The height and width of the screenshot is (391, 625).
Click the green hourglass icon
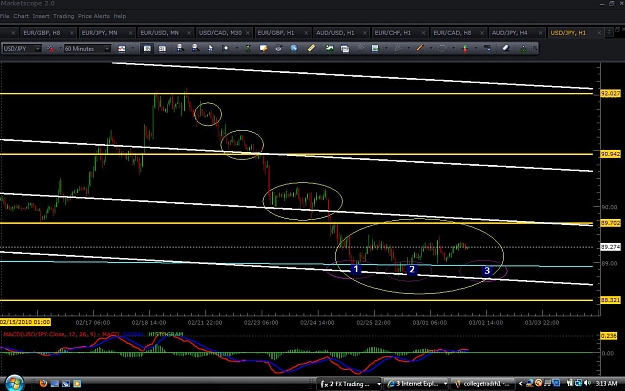tap(248, 48)
